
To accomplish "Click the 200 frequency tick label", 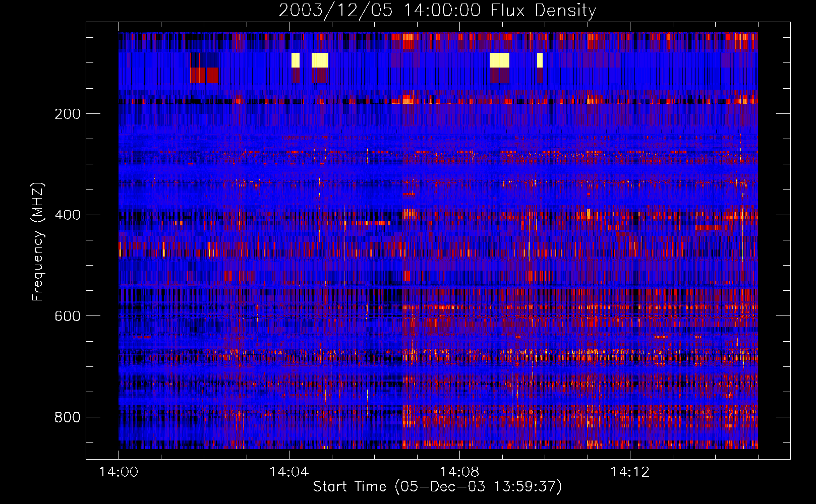I will (68, 114).
